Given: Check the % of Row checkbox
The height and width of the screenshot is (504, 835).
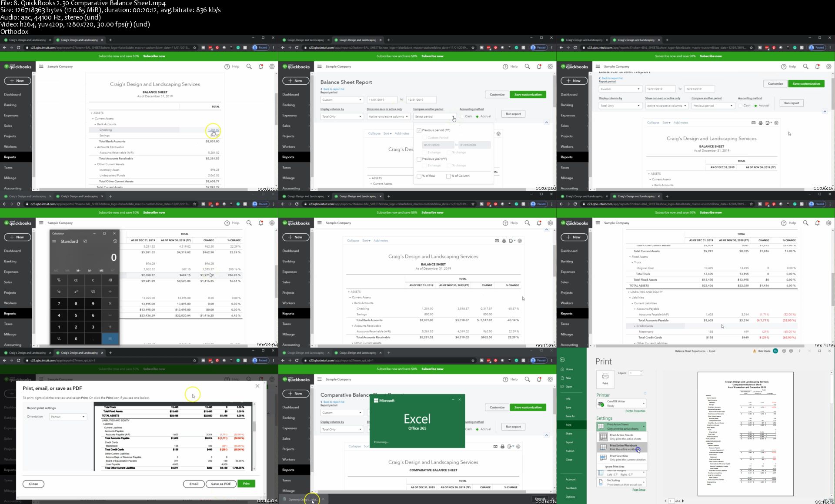Looking at the screenshot, I should (x=419, y=176).
